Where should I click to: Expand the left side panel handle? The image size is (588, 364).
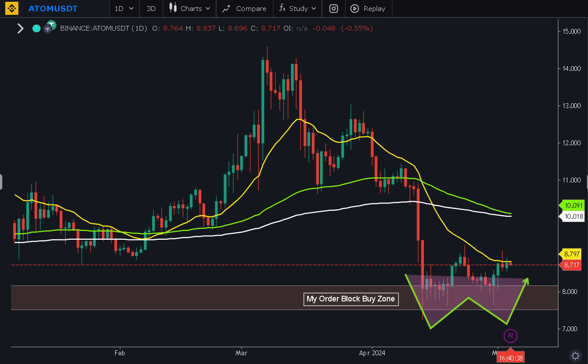pyautogui.click(x=1, y=182)
